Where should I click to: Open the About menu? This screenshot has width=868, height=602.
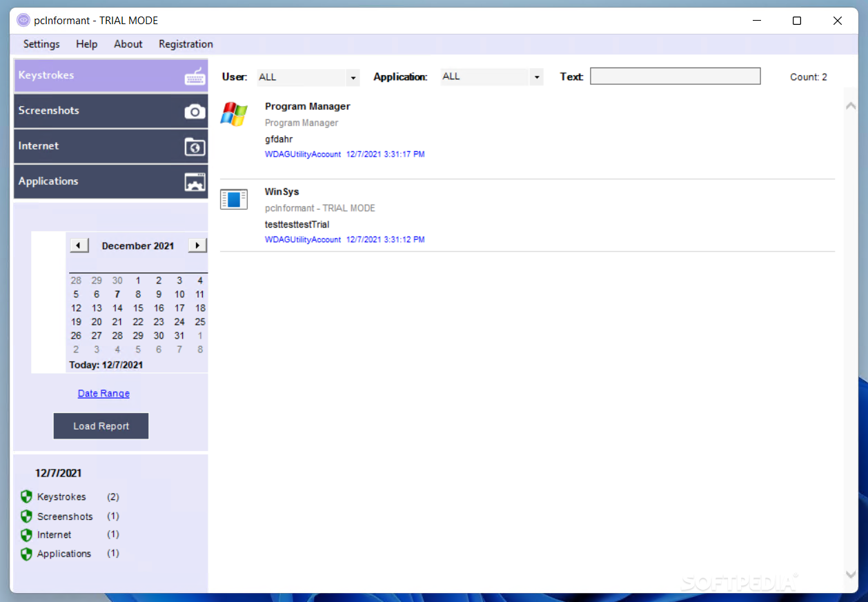128,44
